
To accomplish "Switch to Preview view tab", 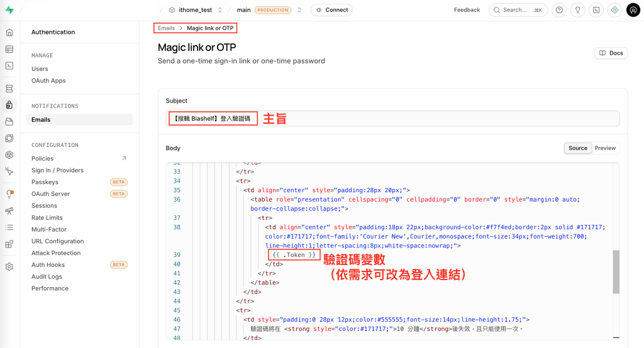I will click(605, 148).
